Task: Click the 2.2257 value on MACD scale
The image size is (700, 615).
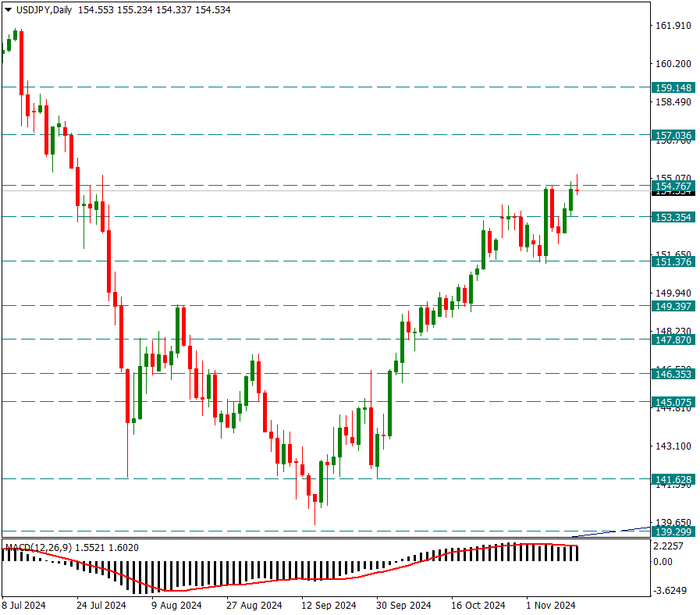Action: click(x=669, y=547)
